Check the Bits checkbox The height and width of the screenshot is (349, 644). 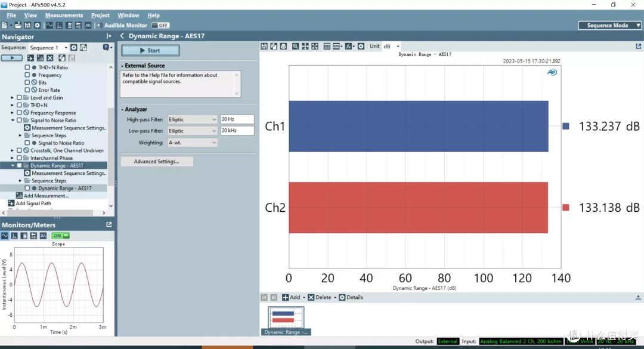pyautogui.click(x=27, y=82)
